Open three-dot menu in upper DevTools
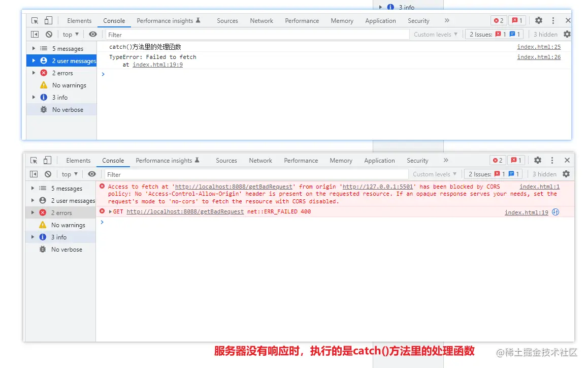 [553, 21]
